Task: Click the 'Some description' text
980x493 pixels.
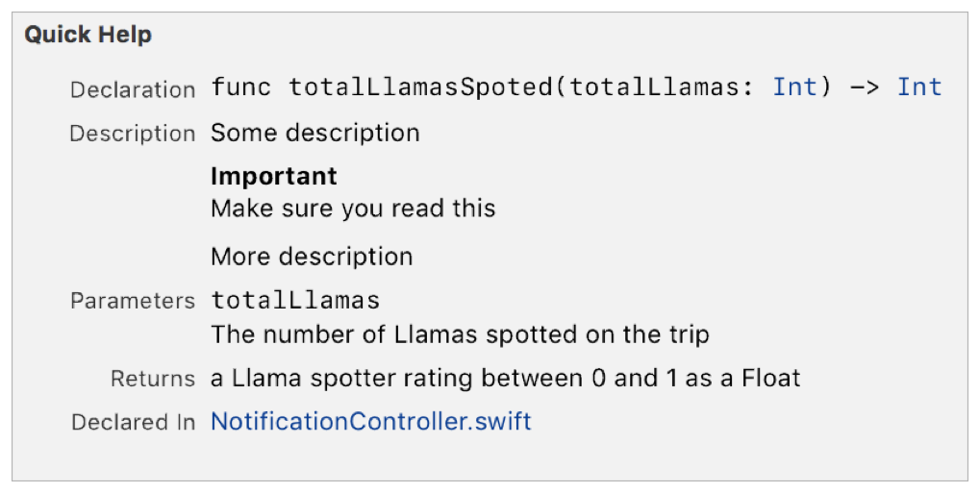Action: point(314,133)
